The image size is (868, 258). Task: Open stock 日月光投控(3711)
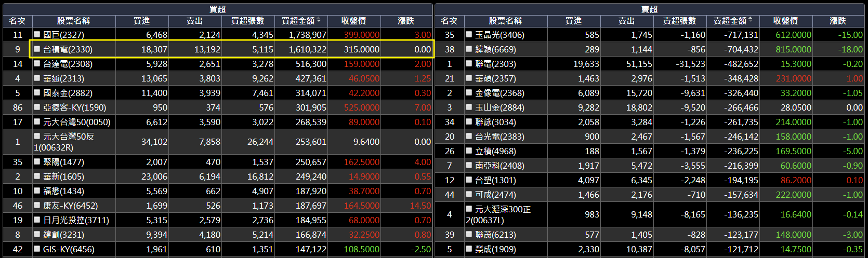pos(76,220)
